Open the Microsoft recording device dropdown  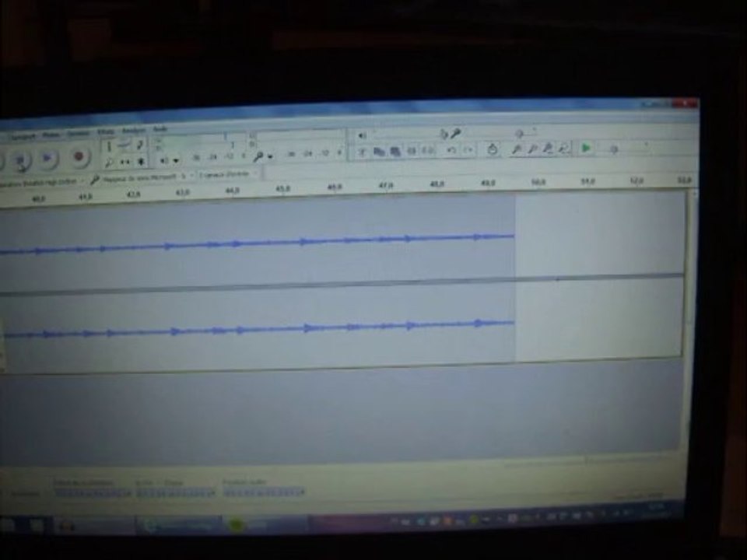click(143, 177)
